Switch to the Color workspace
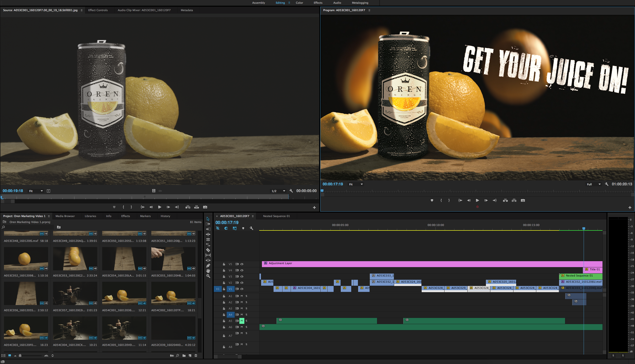 299,3
